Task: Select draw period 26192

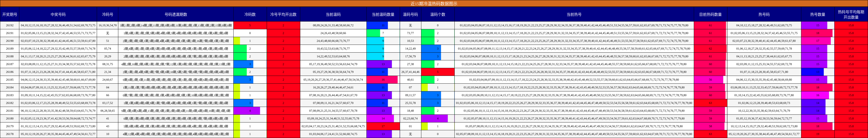Action: (10, 25)
